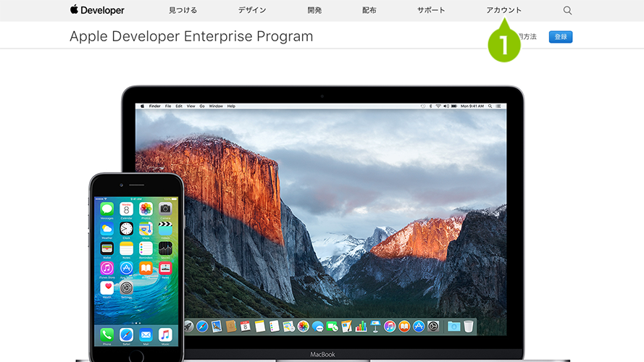Open the アカウント menu item
Screen dimensions: 644x362
click(x=504, y=10)
